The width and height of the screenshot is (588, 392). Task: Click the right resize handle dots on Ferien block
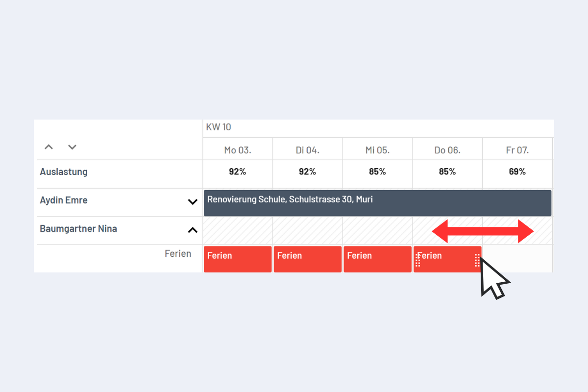pos(477,259)
